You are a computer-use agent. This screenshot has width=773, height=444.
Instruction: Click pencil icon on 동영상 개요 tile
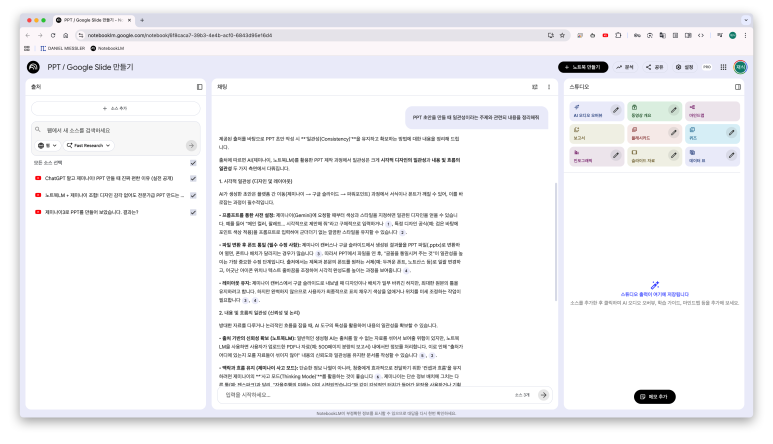click(x=675, y=108)
